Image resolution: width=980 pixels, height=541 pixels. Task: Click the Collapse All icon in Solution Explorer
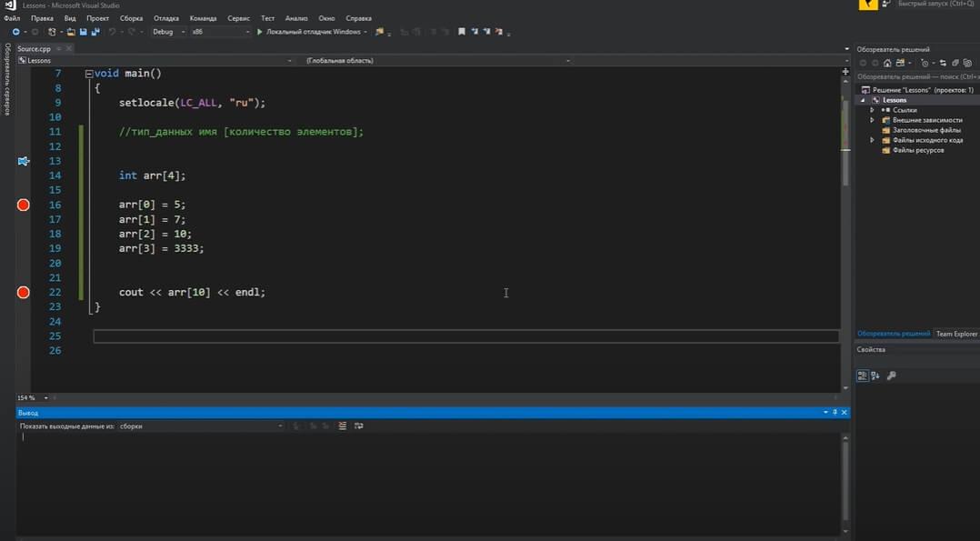point(955,63)
